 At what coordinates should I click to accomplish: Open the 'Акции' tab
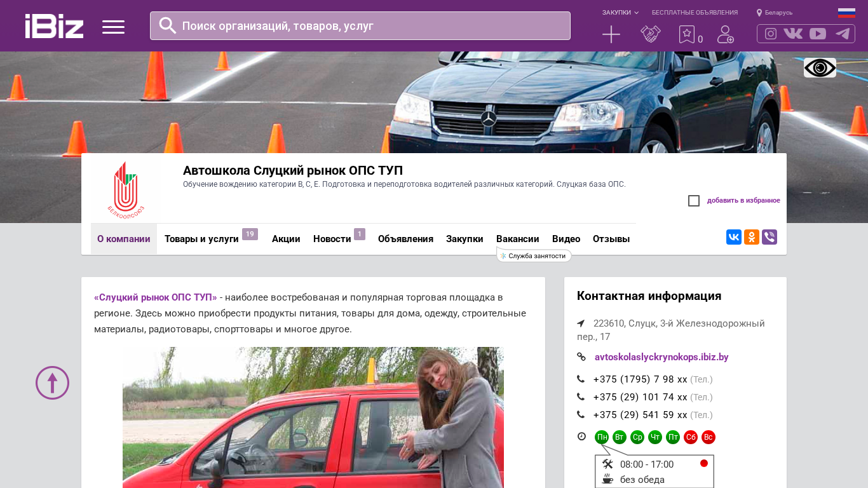point(286,239)
